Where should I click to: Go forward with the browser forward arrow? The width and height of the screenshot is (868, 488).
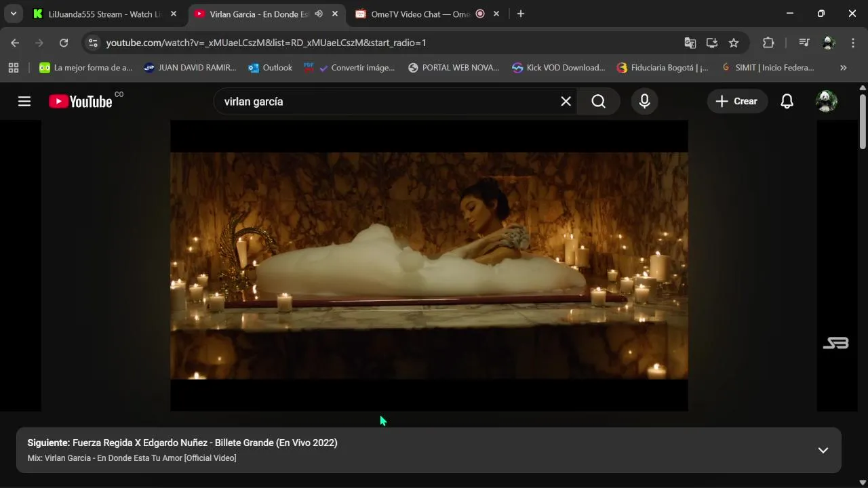39,43
